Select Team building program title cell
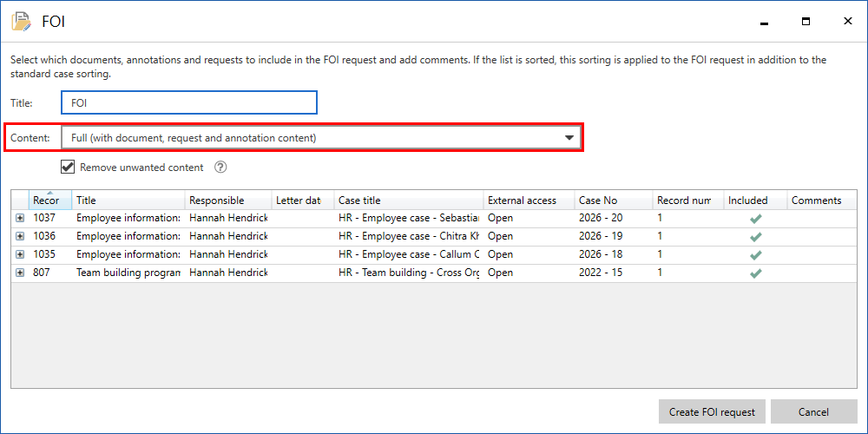Image resolution: width=868 pixels, height=434 pixels. (128, 273)
